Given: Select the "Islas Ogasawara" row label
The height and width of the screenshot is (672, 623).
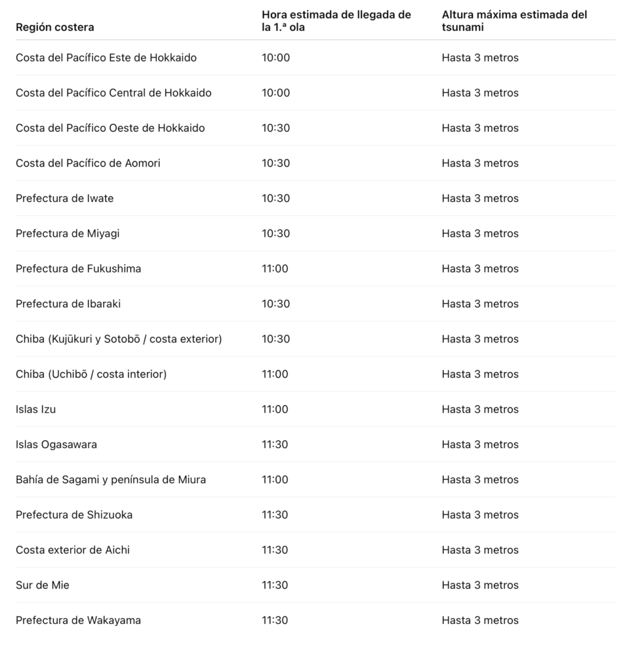Looking at the screenshot, I should (x=56, y=444).
